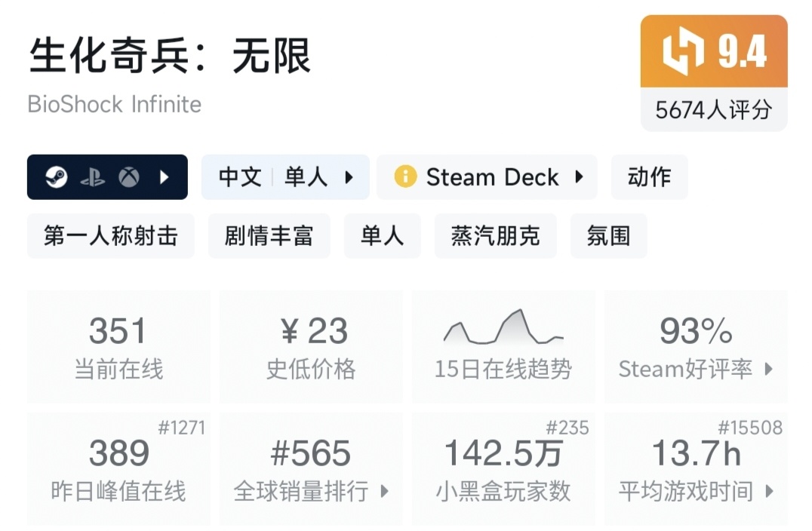The image size is (812, 531).
Task: Click the 小黑盒玩家数 card
Action: pos(503,468)
